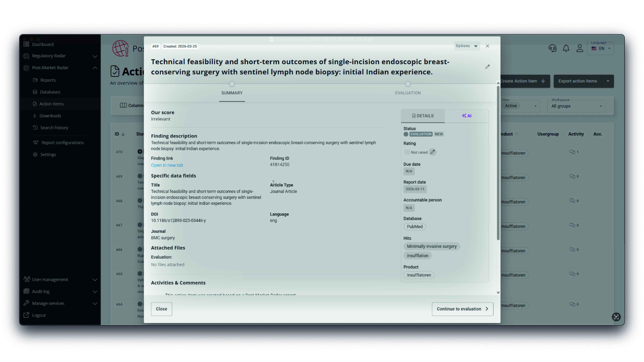Edit rating with the pencil icon
This screenshot has height=362, width=644.
click(432, 152)
